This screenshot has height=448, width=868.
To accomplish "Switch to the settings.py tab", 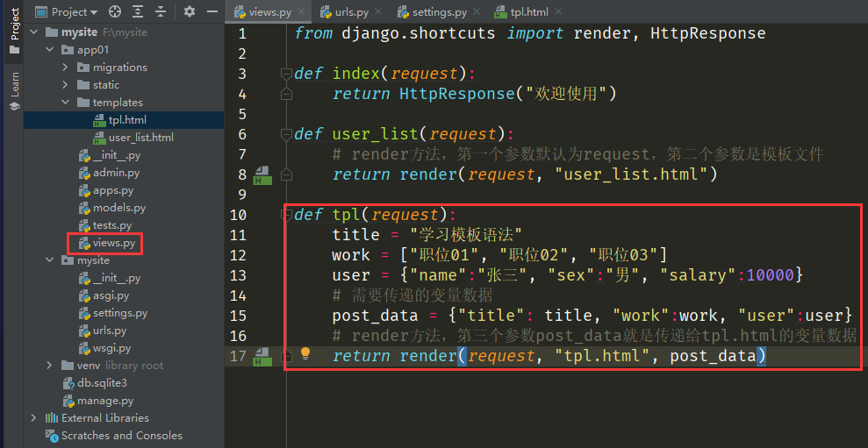I will tap(439, 13).
